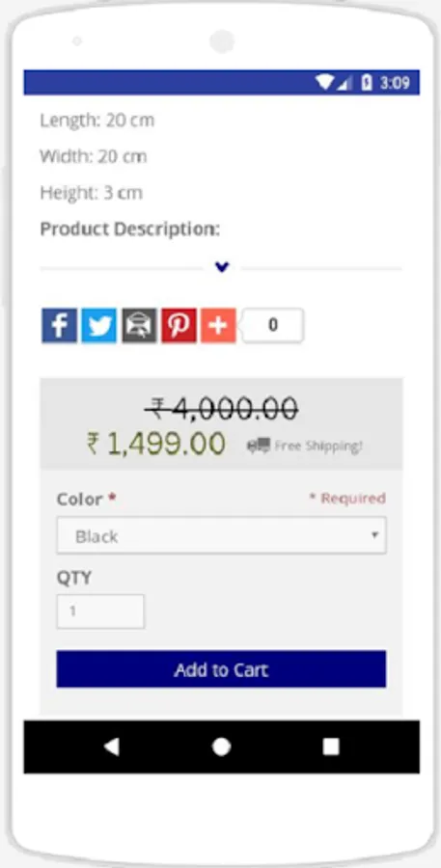Image resolution: width=441 pixels, height=868 pixels.
Task: Click the share count box showing 0
Action: [273, 326]
